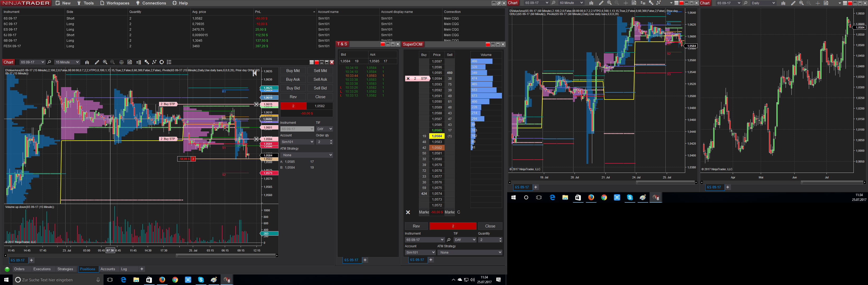The width and height of the screenshot is (868, 285).
Task: Open the Workspaces menu
Action: coord(115,3)
